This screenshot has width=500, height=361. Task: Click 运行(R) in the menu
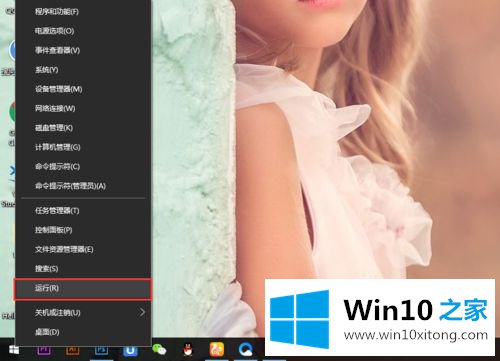pos(83,288)
